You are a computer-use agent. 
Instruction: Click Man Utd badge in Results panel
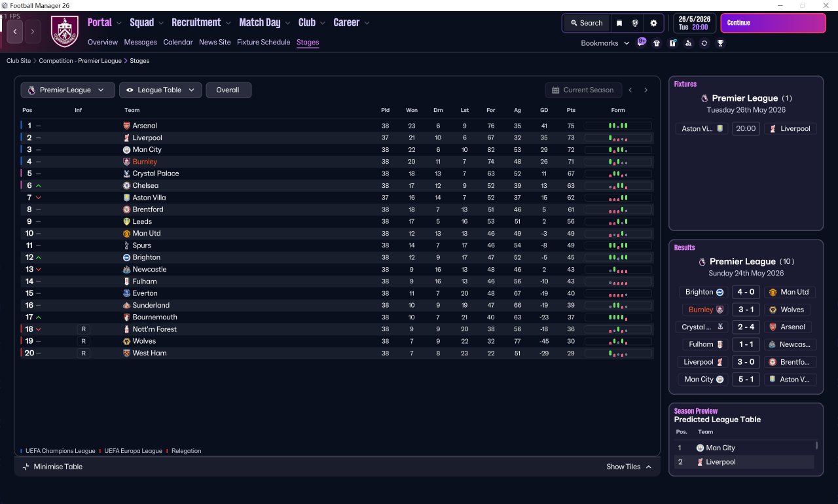(x=773, y=292)
